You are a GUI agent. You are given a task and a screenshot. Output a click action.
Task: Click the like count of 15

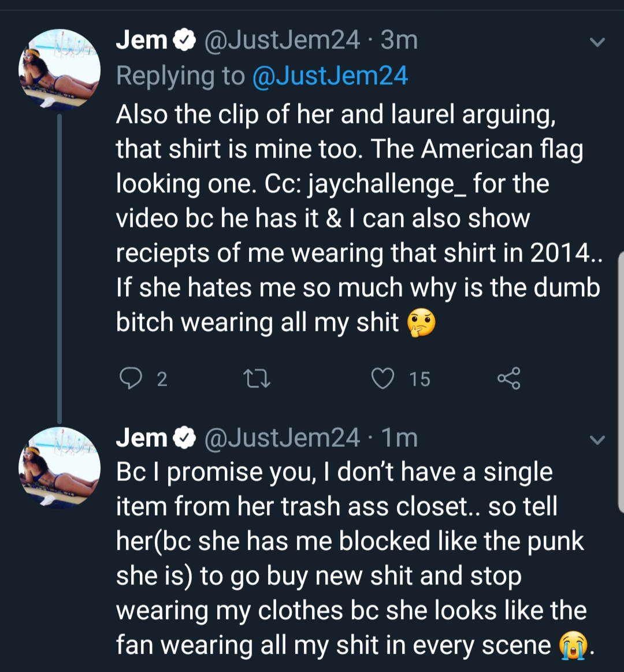pyautogui.click(x=419, y=379)
